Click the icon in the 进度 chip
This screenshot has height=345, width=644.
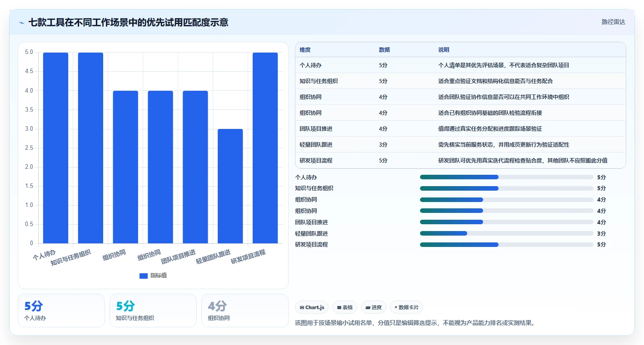click(368, 307)
